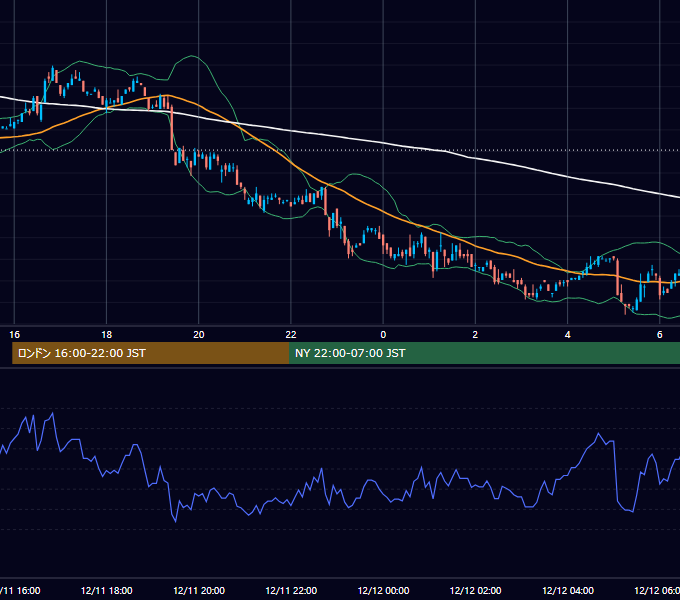Click hour label 22 on price chart axis
This screenshot has height=600, width=680.
coord(291,335)
